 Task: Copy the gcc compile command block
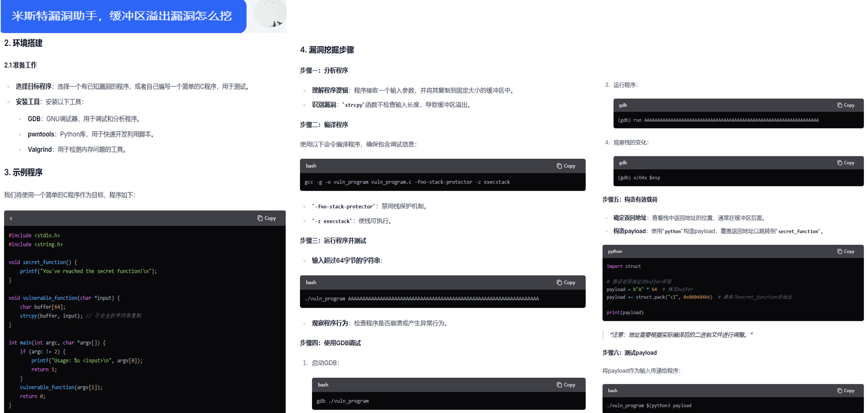click(x=566, y=166)
